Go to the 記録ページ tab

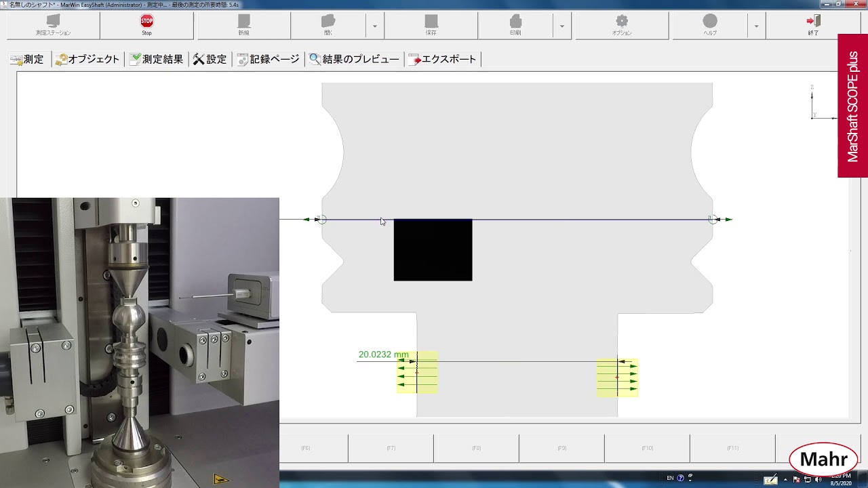click(x=268, y=59)
